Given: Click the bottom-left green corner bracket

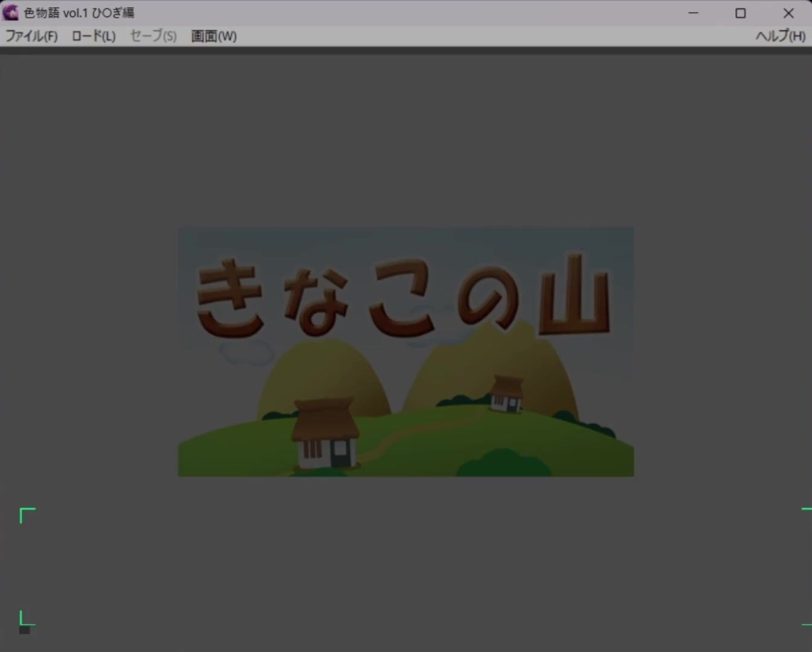Looking at the screenshot, I should [25, 619].
